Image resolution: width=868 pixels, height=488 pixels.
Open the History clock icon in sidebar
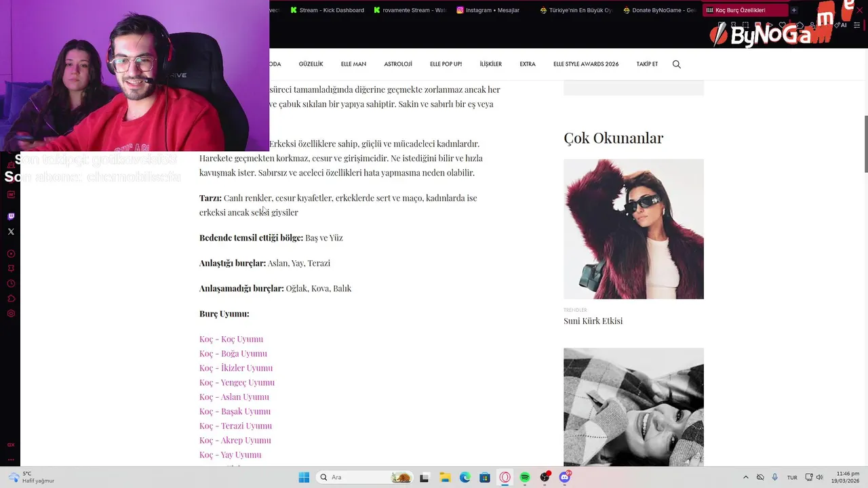11,283
